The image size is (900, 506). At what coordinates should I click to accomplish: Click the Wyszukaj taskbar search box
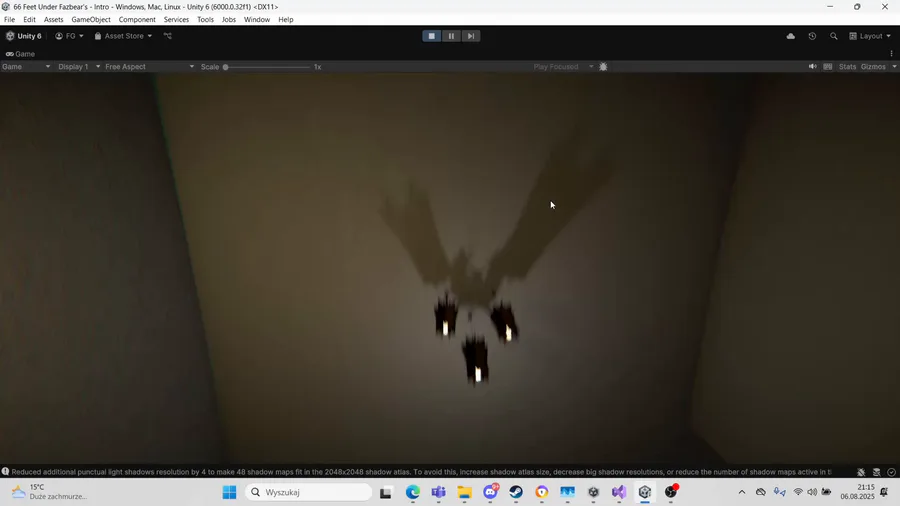click(x=308, y=492)
